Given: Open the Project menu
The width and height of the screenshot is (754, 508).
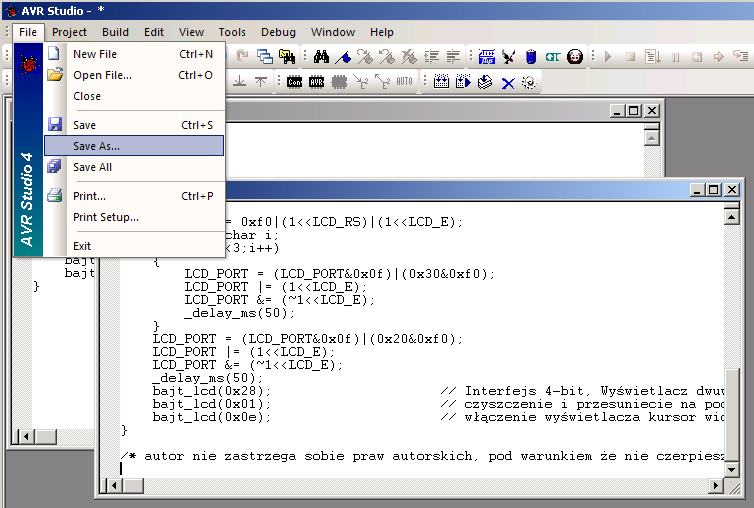Looking at the screenshot, I should [69, 32].
